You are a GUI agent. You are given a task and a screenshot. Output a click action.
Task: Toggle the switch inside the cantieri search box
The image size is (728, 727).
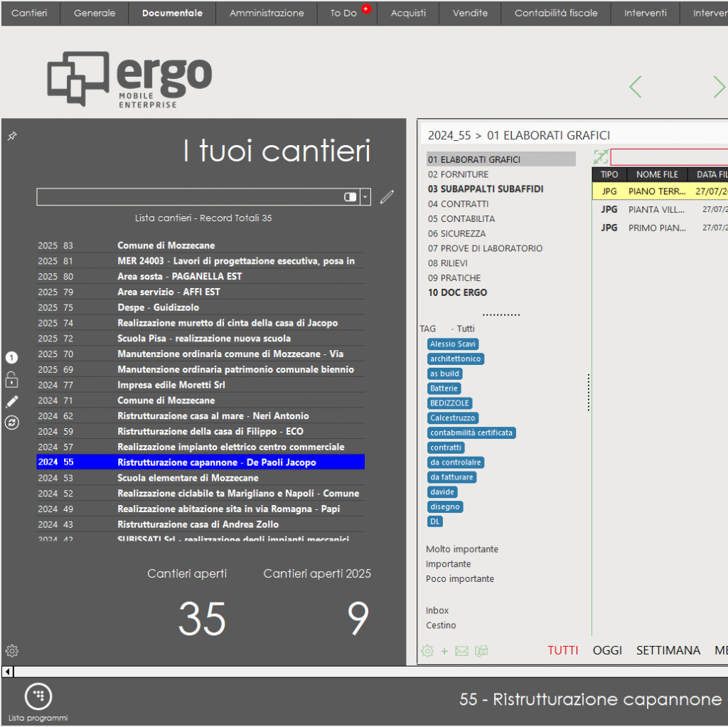(350, 197)
